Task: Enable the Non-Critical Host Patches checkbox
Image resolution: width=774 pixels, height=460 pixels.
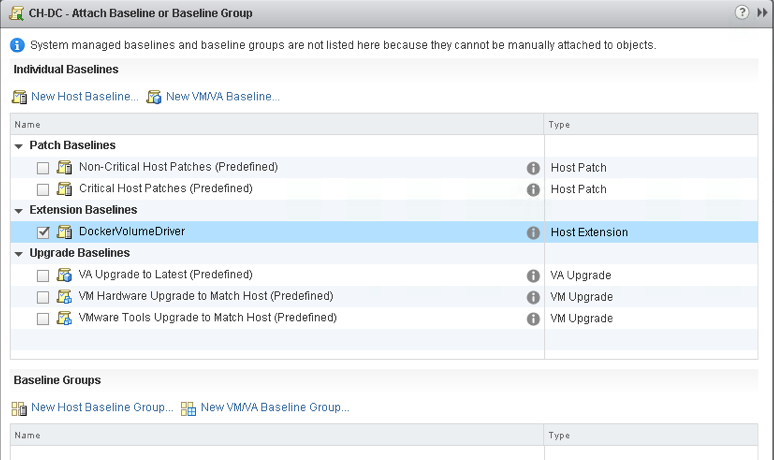Action: click(43, 168)
